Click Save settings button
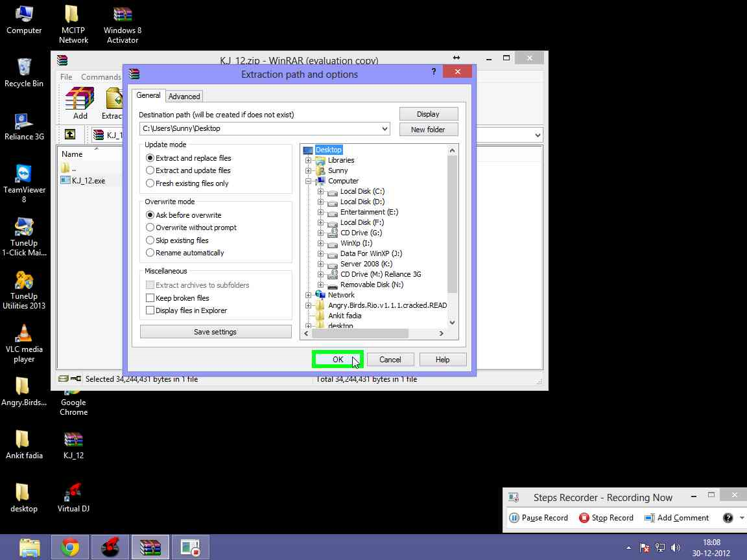 (x=215, y=332)
